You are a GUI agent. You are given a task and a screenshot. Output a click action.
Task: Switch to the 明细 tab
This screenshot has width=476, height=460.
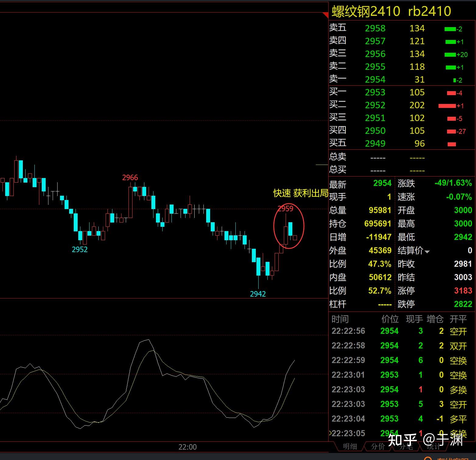click(350, 447)
